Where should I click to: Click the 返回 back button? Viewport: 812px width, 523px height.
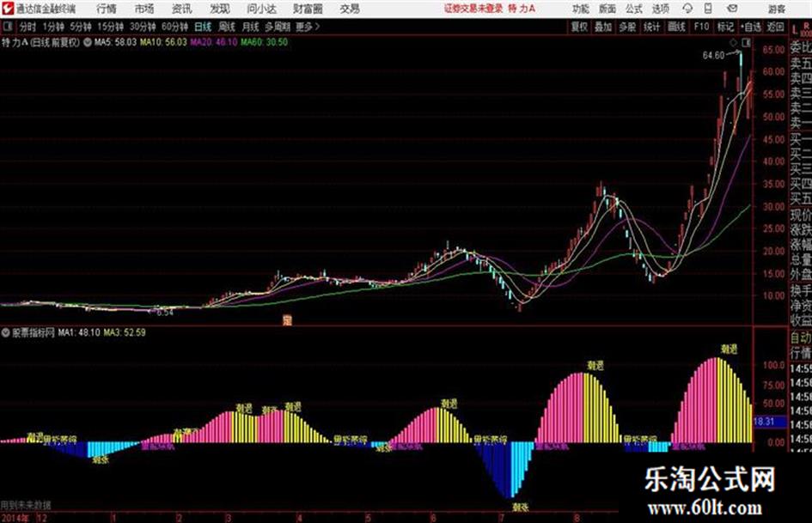point(775,27)
